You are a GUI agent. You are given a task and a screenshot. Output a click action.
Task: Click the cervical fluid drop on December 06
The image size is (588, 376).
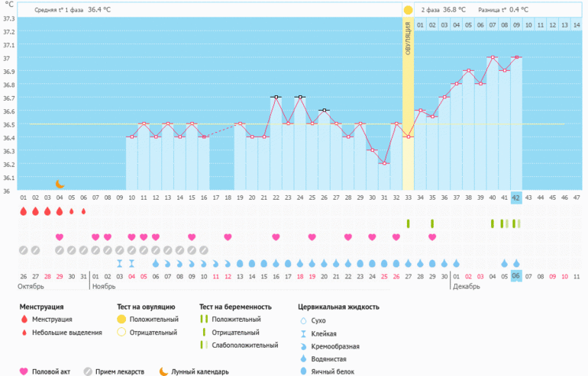tap(516, 263)
